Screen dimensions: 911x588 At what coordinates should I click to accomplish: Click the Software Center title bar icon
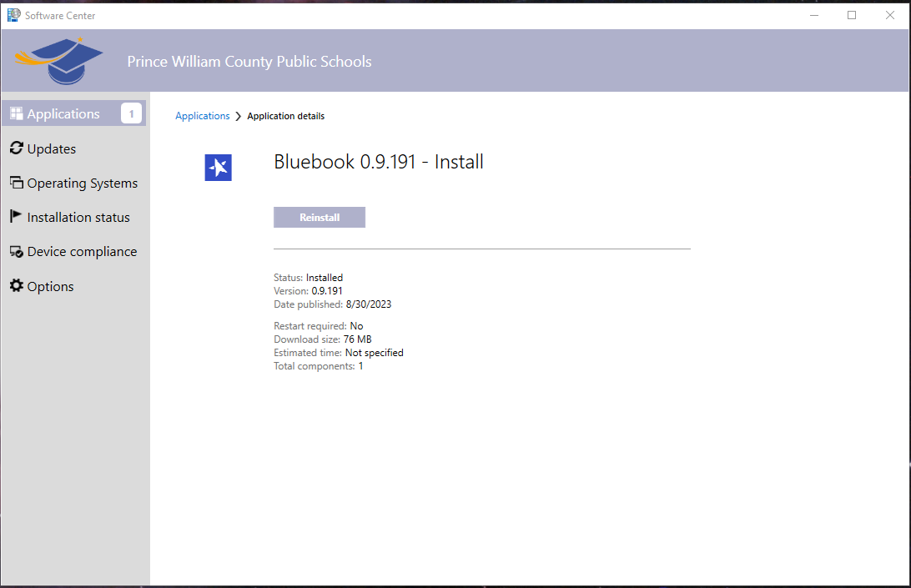pos(13,15)
